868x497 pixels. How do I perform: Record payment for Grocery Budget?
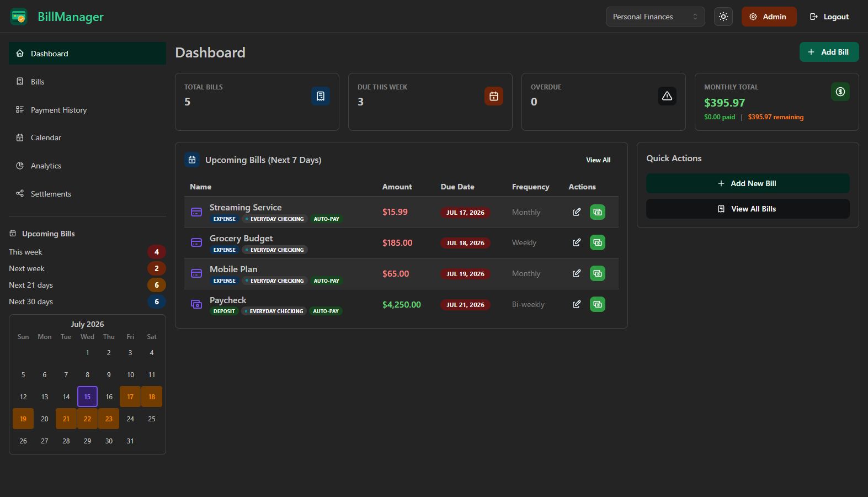(x=598, y=242)
